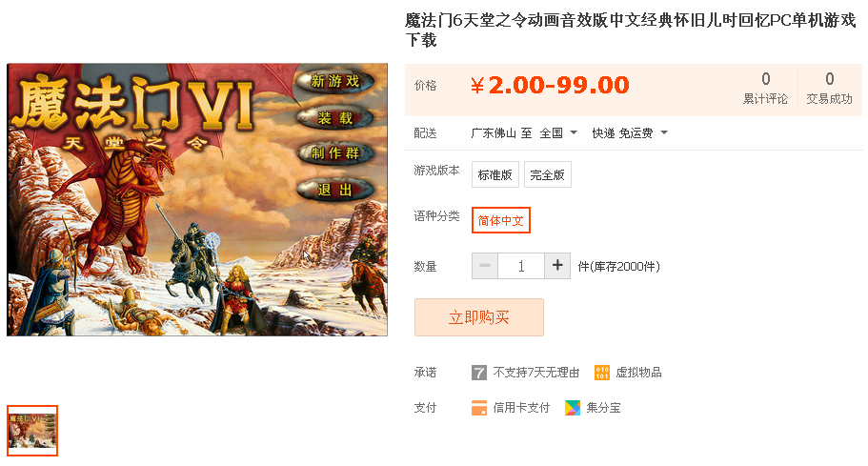Image resolution: width=868 pixels, height=466 pixels.
Task: Decrease quantity with the minus button
Action: tap(485, 266)
